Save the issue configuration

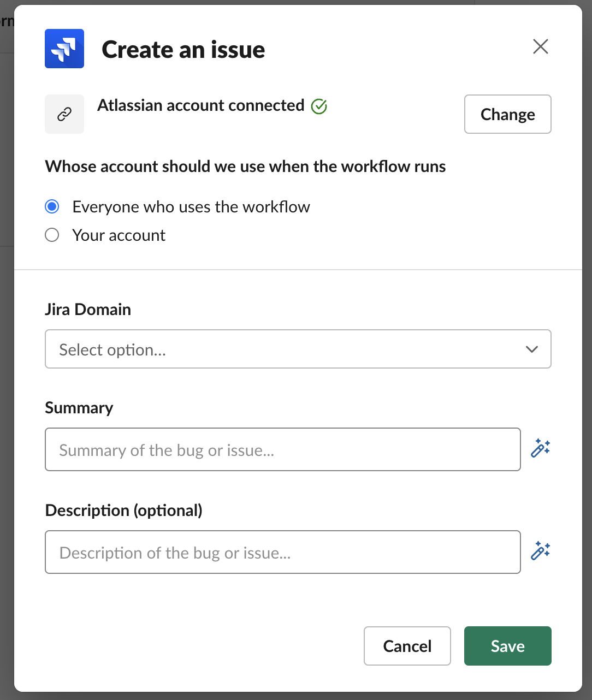pos(508,646)
